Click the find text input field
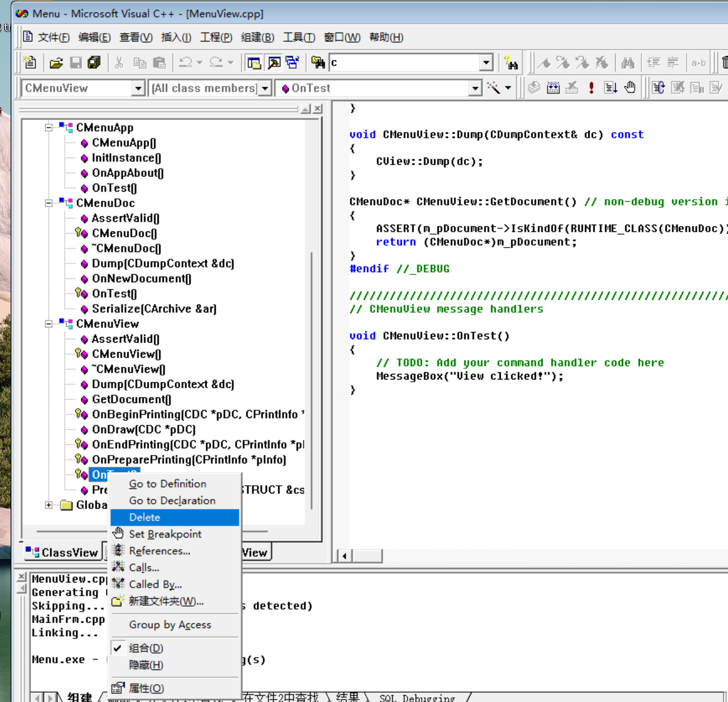This screenshot has width=728, height=702. (x=405, y=63)
